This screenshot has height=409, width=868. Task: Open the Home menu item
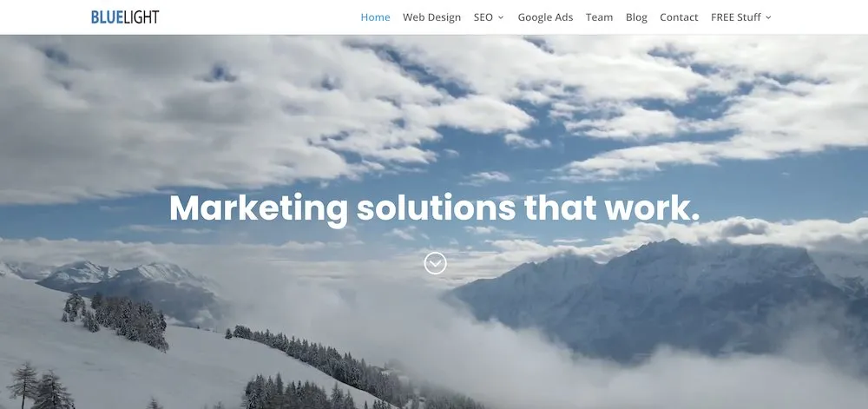(x=375, y=17)
